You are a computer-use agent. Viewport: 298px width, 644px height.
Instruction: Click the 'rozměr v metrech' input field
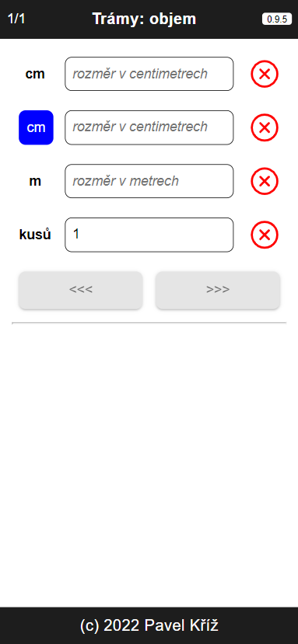pyautogui.click(x=149, y=181)
